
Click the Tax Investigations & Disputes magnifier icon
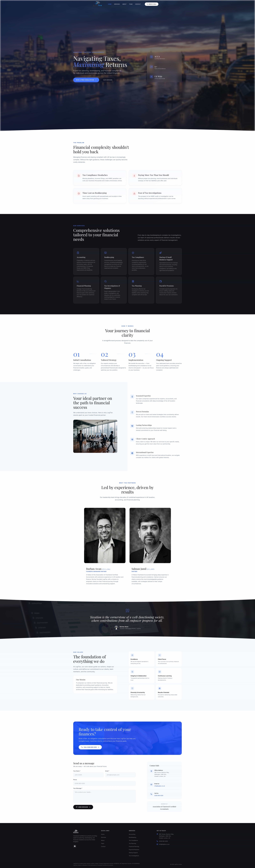point(105,281)
